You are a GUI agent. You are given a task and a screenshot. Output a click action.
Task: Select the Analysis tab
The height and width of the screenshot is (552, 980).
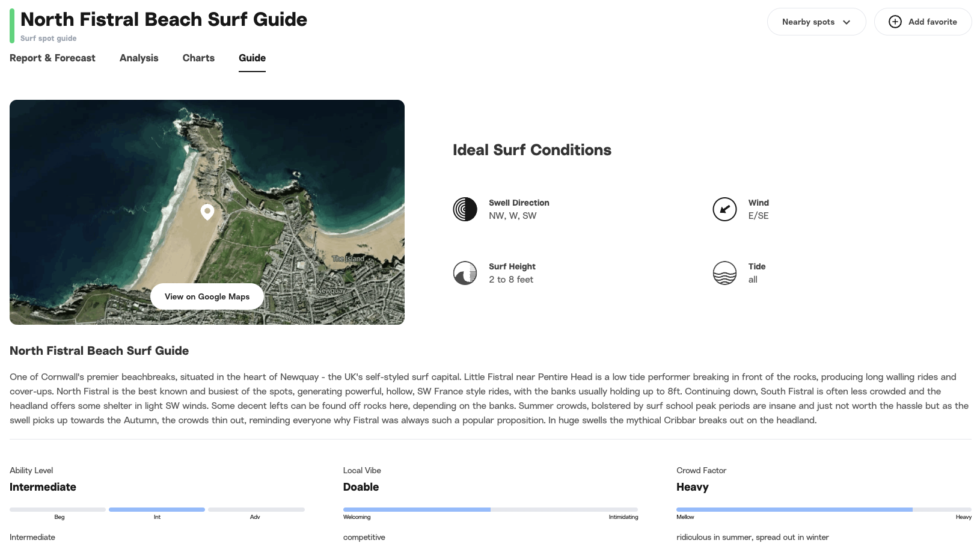tap(139, 58)
